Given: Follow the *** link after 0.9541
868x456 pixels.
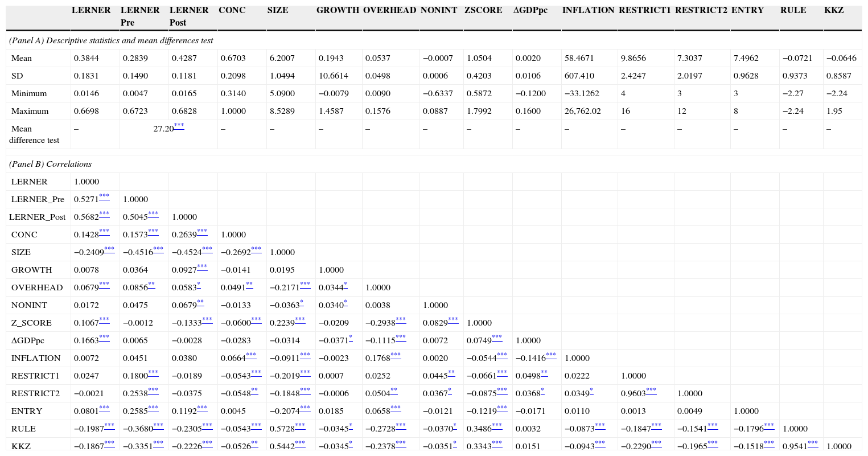Looking at the screenshot, I should click(813, 443).
